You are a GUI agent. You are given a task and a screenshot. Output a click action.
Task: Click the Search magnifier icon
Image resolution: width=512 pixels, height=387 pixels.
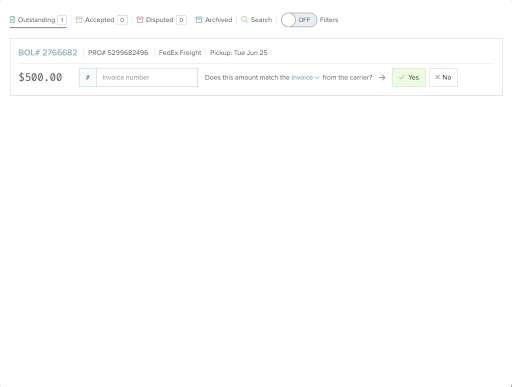tap(244, 20)
